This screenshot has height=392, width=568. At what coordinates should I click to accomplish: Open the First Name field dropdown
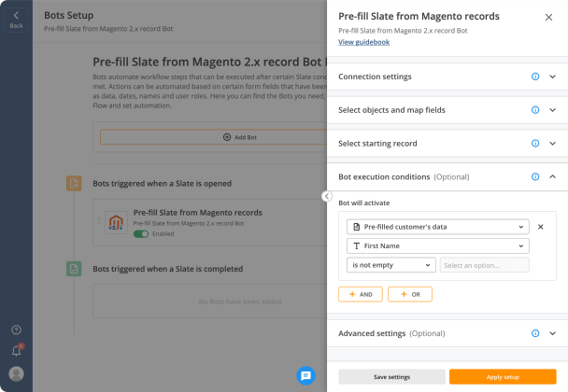coord(437,246)
